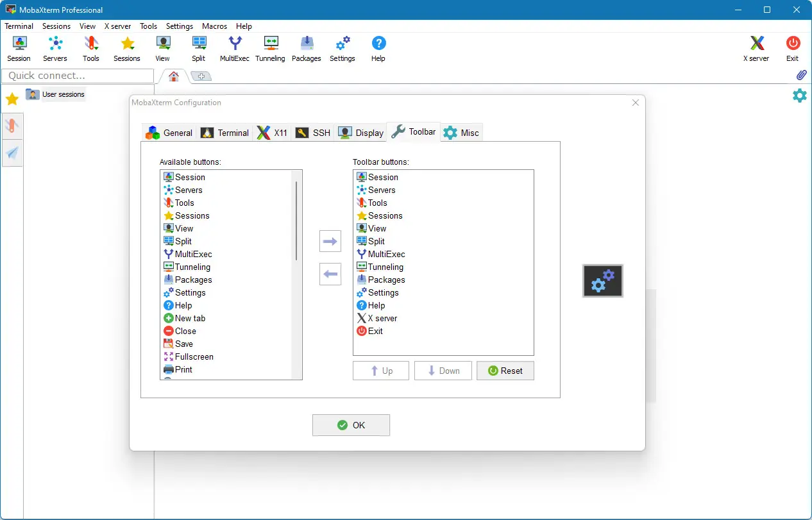Open Tunneling toolbar icon

270,49
